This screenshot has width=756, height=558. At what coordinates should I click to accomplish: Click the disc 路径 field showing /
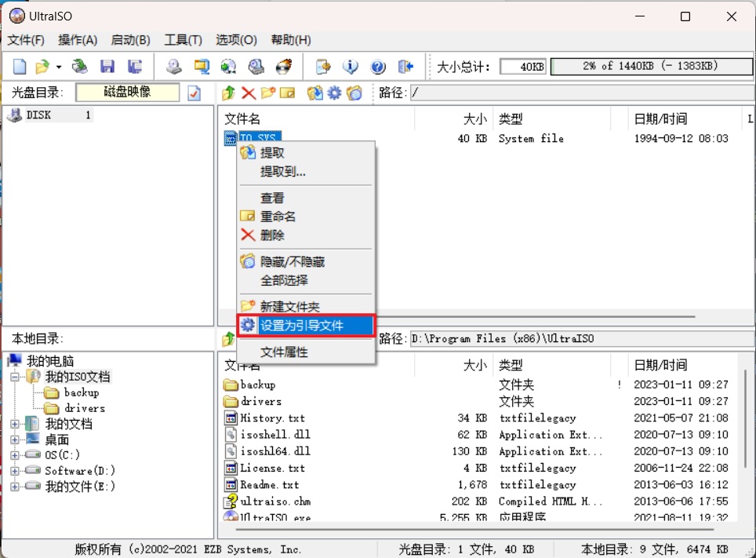click(582, 93)
